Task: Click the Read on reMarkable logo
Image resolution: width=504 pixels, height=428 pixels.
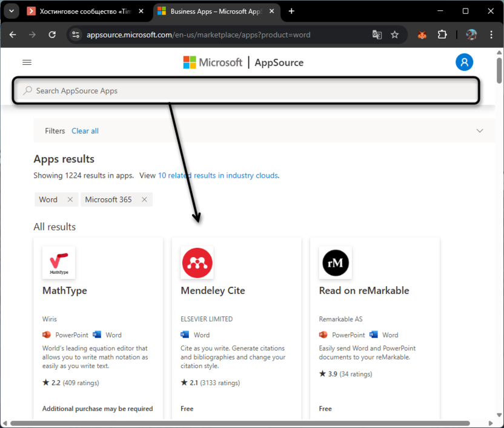Action: click(x=335, y=262)
